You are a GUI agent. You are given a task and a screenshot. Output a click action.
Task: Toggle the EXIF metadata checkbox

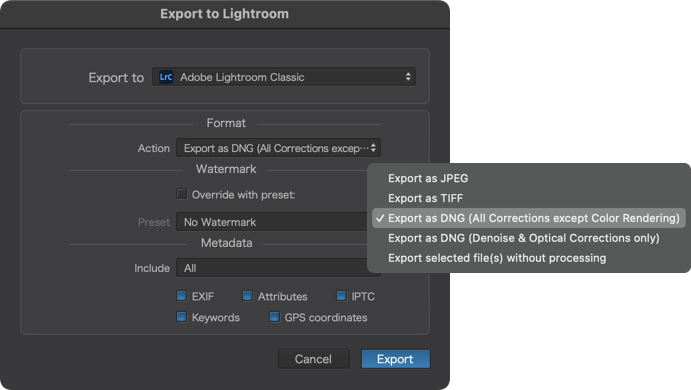pyautogui.click(x=182, y=296)
